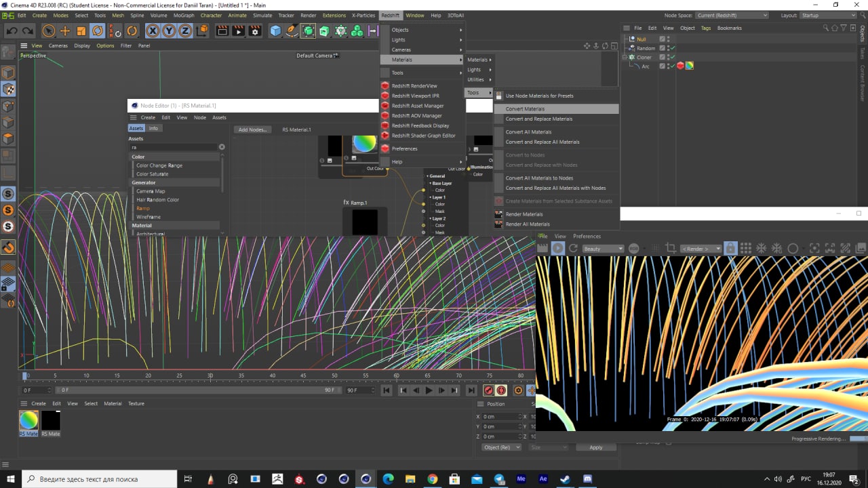Image resolution: width=868 pixels, height=488 pixels.
Task: Expand the Objects submenu in Redshift menu
Action: pos(421,30)
